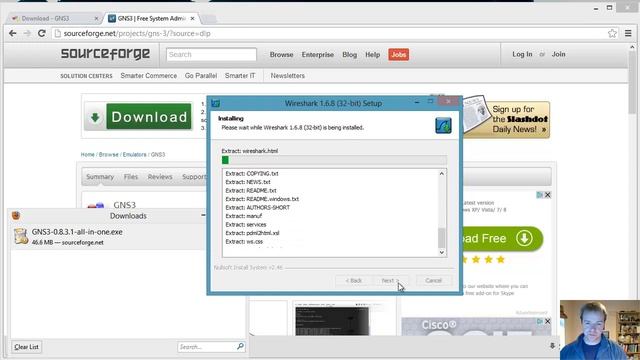The height and width of the screenshot is (360, 640).
Task: Click the Downloads window shield icon
Action: pyautogui.click(x=16, y=216)
